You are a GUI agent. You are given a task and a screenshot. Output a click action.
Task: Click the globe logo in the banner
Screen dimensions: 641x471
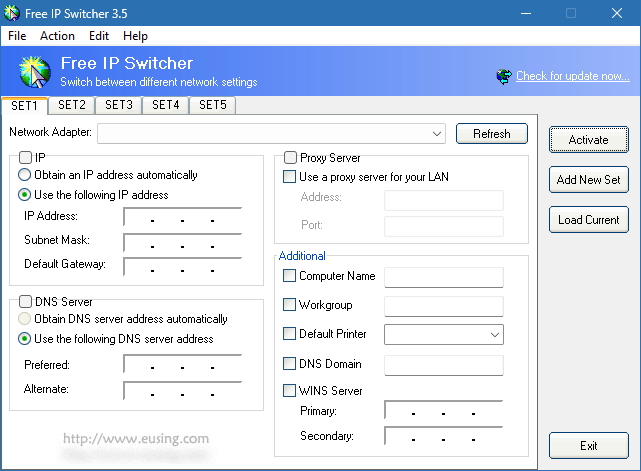(35, 72)
